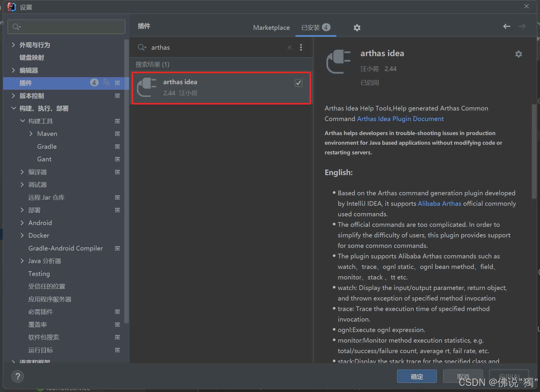This screenshot has width=540, height=392.
Task: Close the settings dialog window
Action: pyautogui.click(x=527, y=6)
